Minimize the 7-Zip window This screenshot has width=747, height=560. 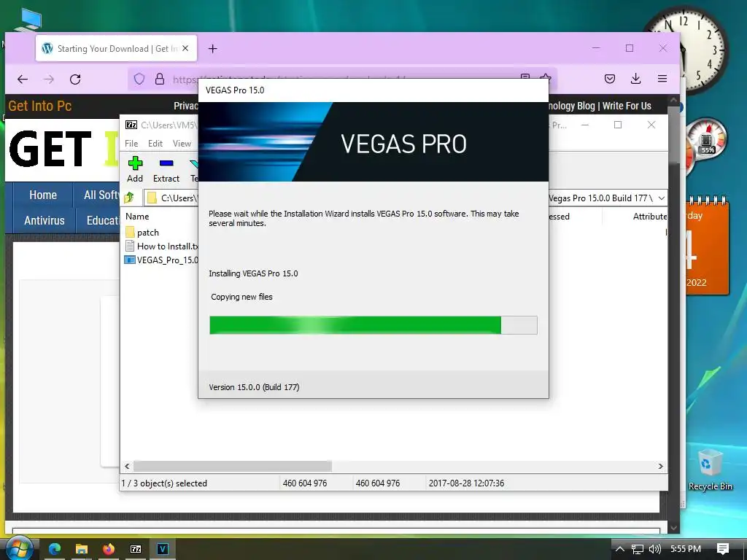[585, 125]
